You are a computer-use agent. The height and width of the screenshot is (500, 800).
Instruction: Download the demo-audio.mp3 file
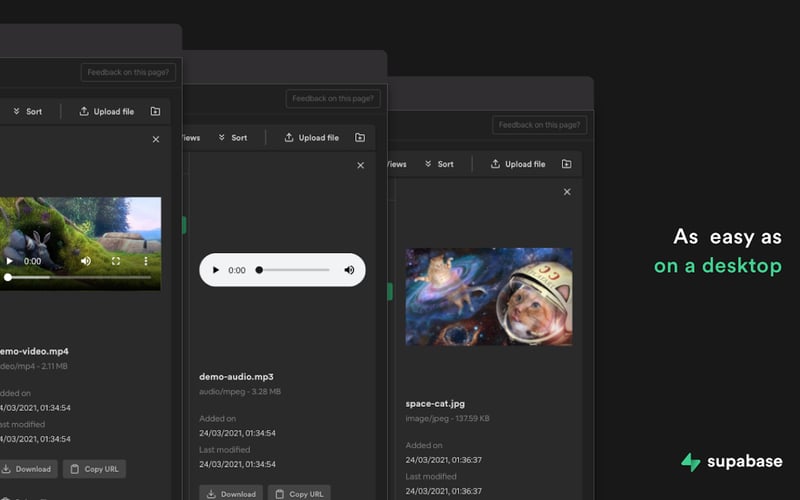231,494
